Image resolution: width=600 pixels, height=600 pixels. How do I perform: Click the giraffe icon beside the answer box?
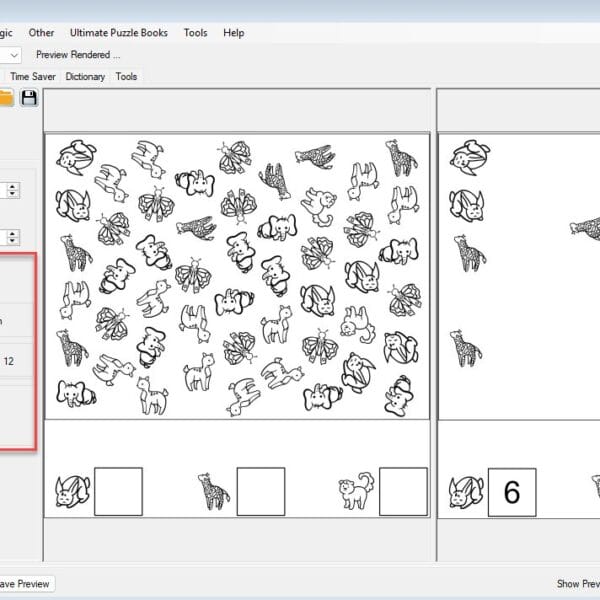[x=214, y=491]
